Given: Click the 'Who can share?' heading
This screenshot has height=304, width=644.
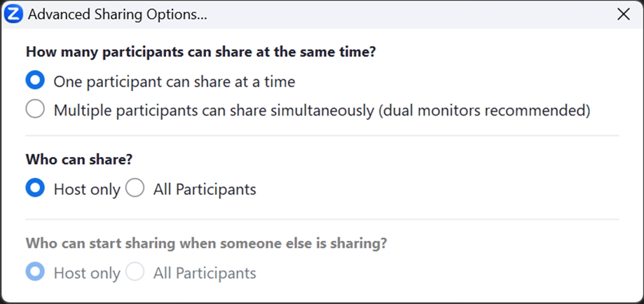Looking at the screenshot, I should click(79, 160).
